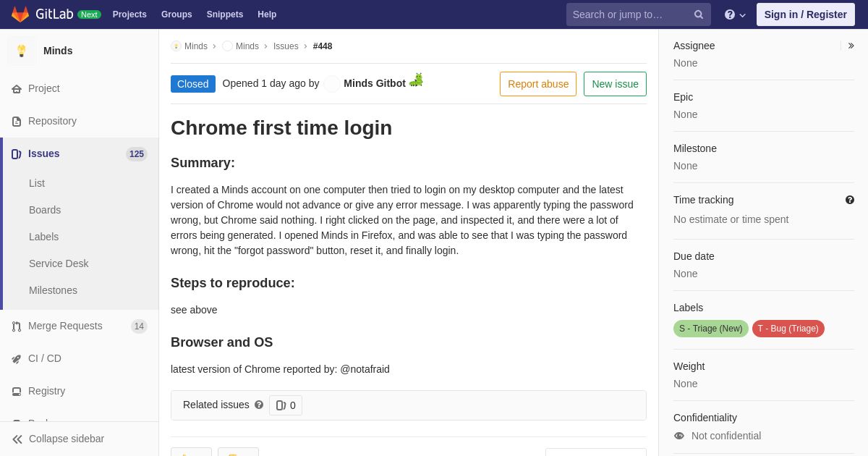The image size is (868, 456).
Task: Click the green bug emoji by Gitbot
Action: [416, 80]
